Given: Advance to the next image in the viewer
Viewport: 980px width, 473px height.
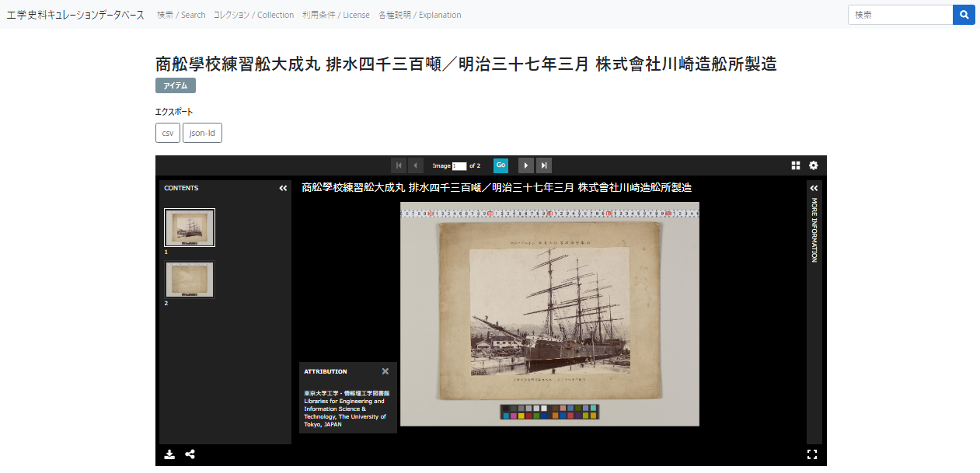Looking at the screenshot, I should click(x=526, y=165).
